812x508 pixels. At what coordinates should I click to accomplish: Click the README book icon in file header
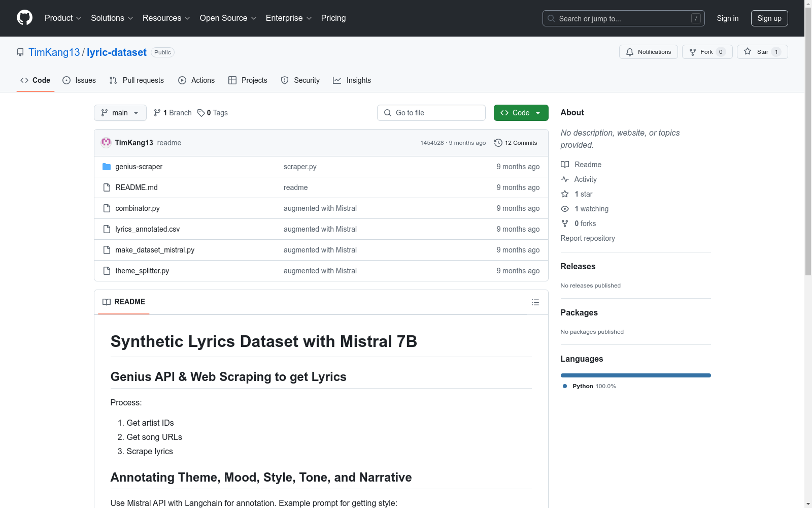click(x=107, y=302)
